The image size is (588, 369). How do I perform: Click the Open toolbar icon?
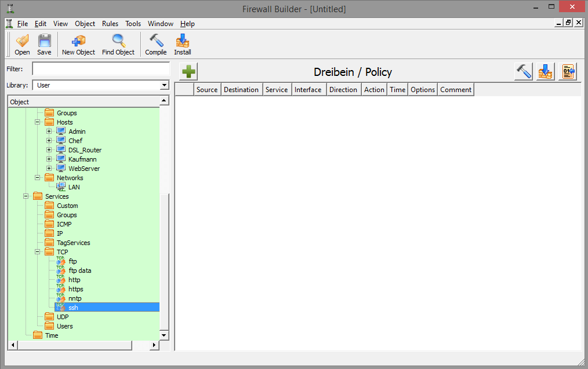[x=22, y=44]
